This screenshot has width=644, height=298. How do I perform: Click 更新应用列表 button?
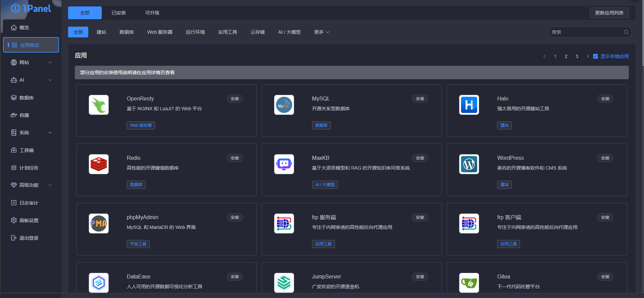(609, 13)
